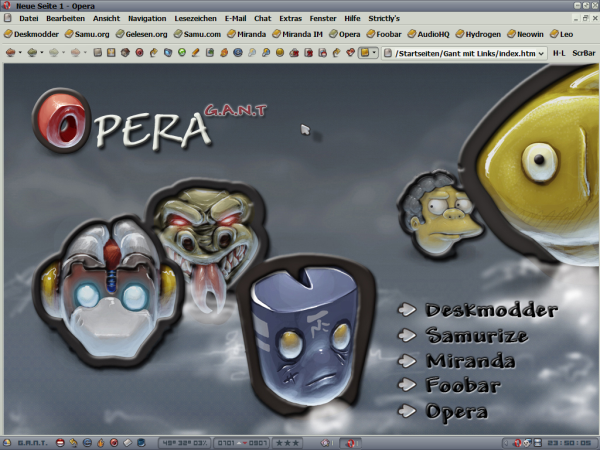
Task: Click the grey magnifier icon in toolbar
Action: [x=252, y=53]
